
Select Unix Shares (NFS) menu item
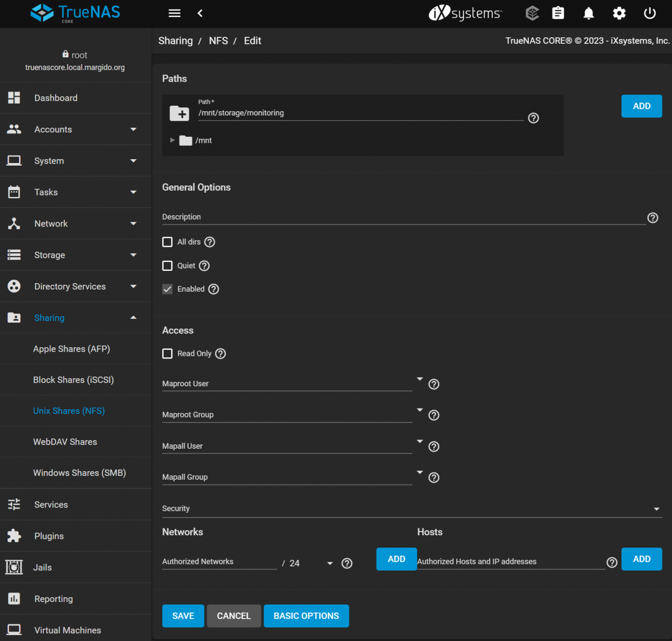[x=69, y=411]
